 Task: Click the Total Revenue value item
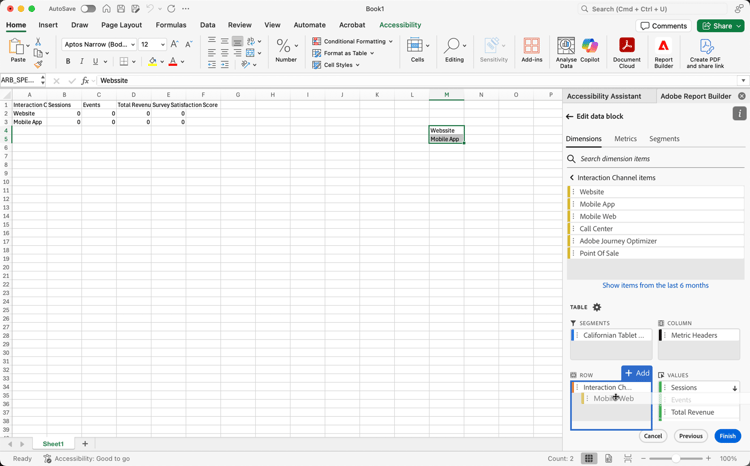pos(699,412)
